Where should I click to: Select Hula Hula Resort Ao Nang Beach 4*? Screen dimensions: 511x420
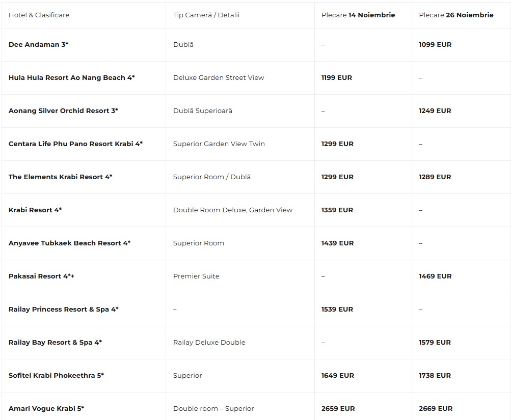pos(72,78)
